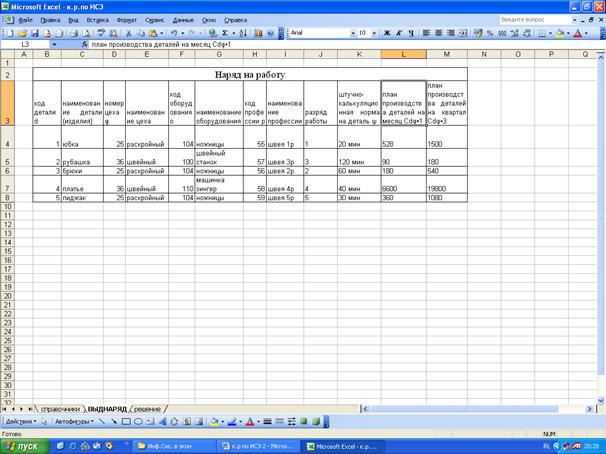
Task: Toggle italic formatting (К)
Action: pyautogui.click(x=399, y=34)
